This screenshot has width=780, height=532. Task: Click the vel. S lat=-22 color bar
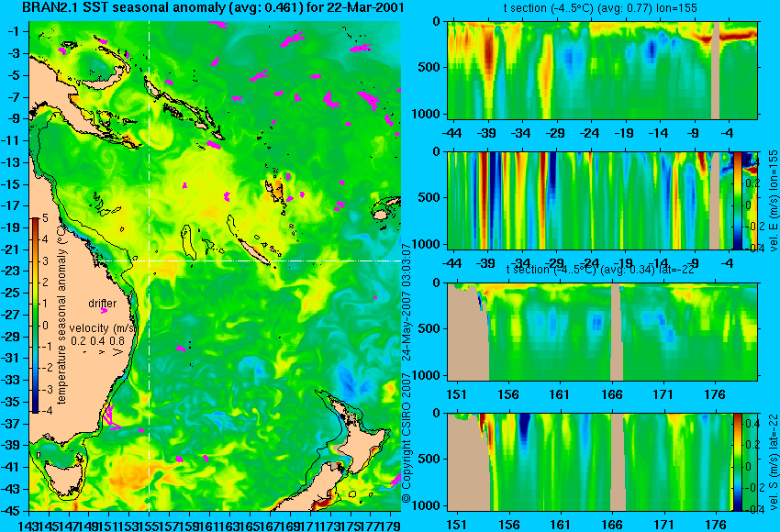click(737, 462)
